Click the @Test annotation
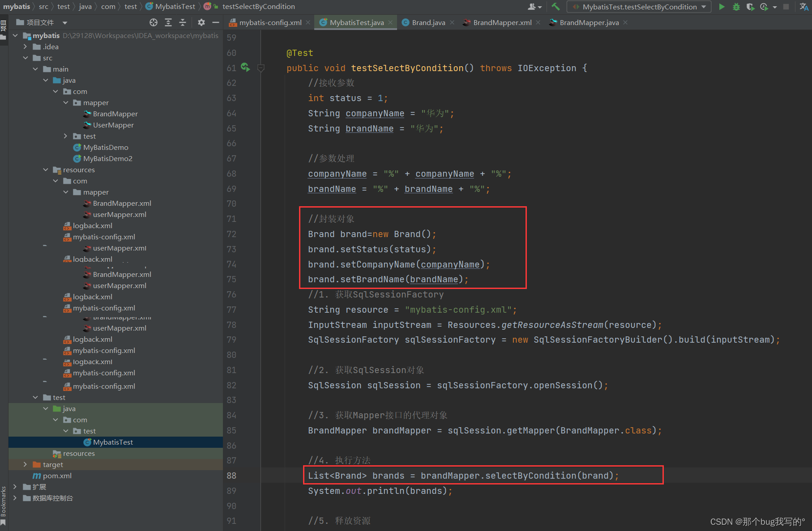812x531 pixels. 299,53
